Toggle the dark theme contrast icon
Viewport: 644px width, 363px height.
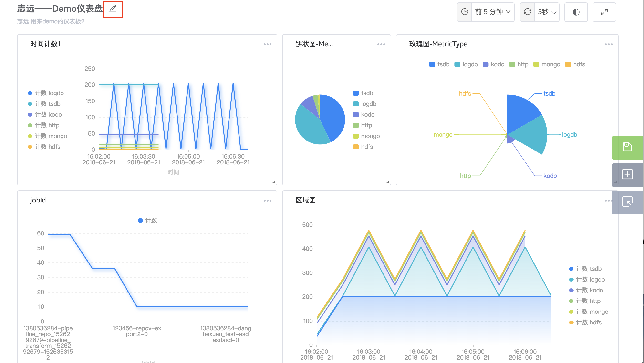click(x=576, y=12)
